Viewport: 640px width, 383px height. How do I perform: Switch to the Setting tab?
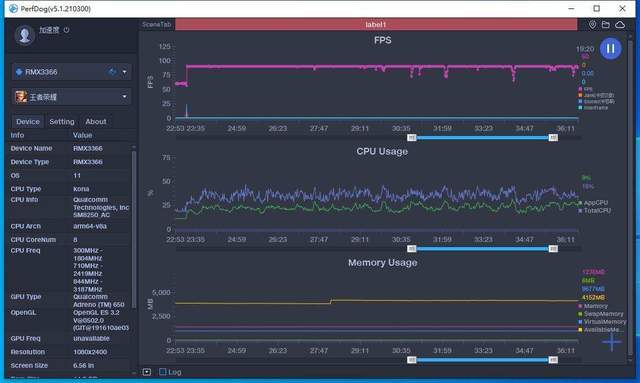[62, 122]
